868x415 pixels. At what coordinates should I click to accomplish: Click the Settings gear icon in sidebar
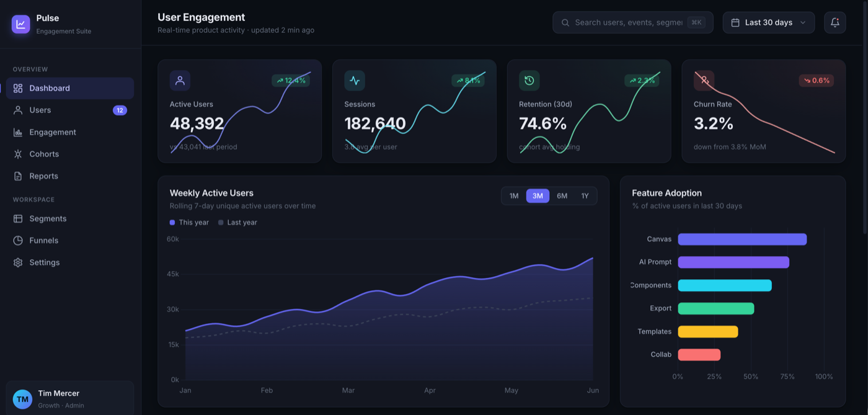pos(18,262)
